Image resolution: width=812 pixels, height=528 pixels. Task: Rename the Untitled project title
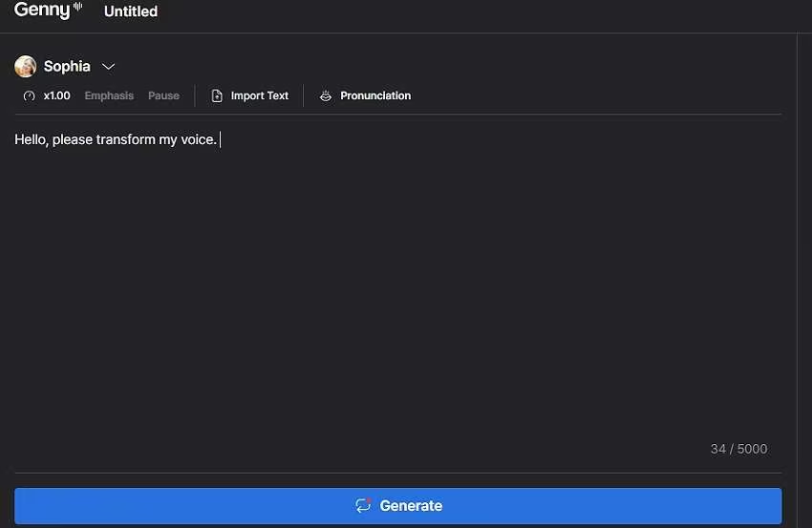131,11
